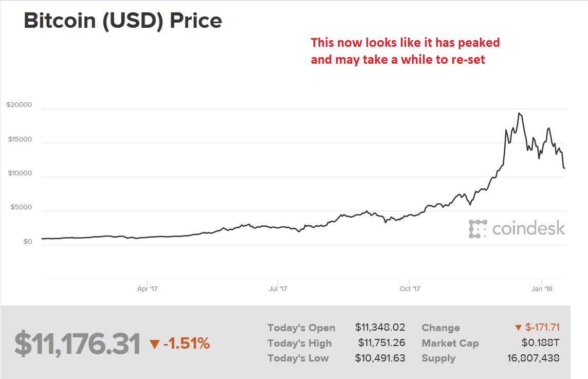Image resolution: width=588 pixels, height=379 pixels.
Task: Click the highest peak of the price line
Action: coord(519,113)
